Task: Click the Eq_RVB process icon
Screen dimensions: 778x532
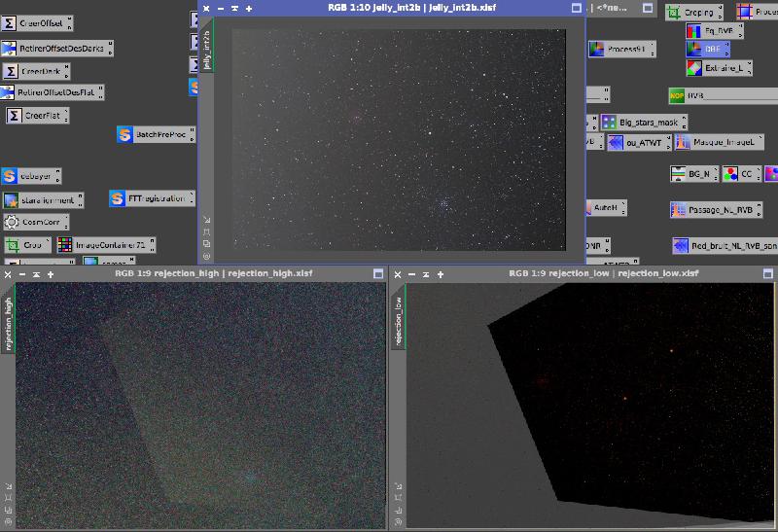Action: tap(715, 31)
